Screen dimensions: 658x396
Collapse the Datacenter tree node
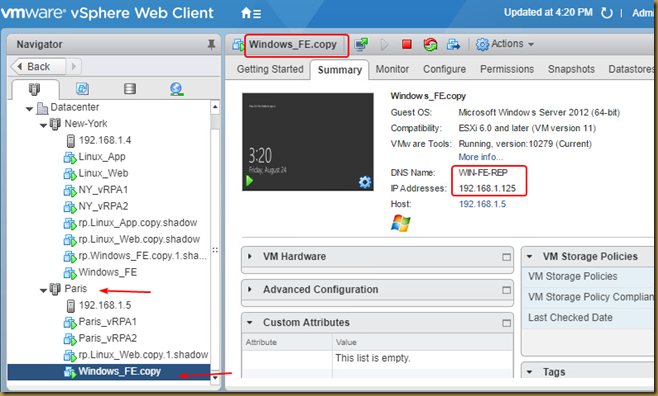point(29,109)
